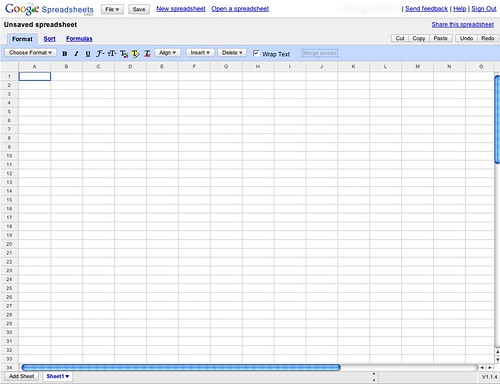This screenshot has height=384, width=500.
Task: Select cell A1
Action: pyautogui.click(x=35, y=76)
